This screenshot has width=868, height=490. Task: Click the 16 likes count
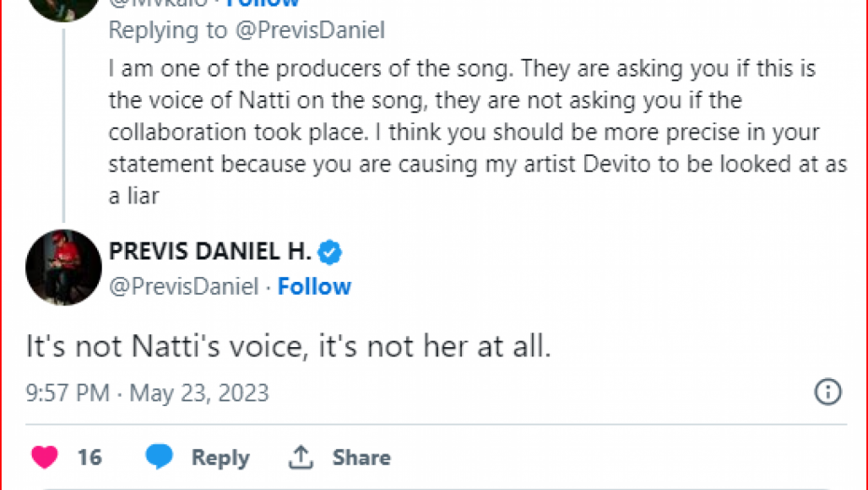click(90, 457)
